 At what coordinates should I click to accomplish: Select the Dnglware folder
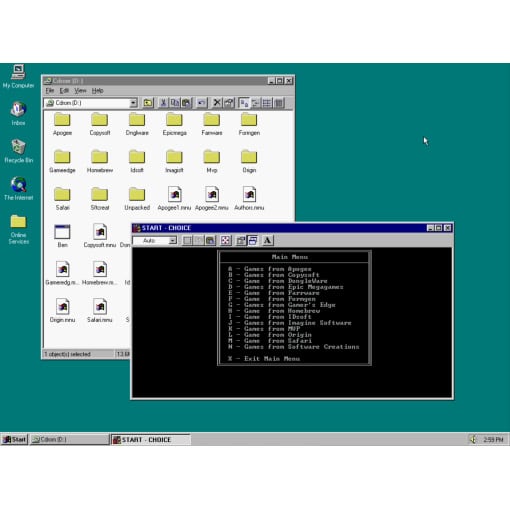pyautogui.click(x=137, y=124)
